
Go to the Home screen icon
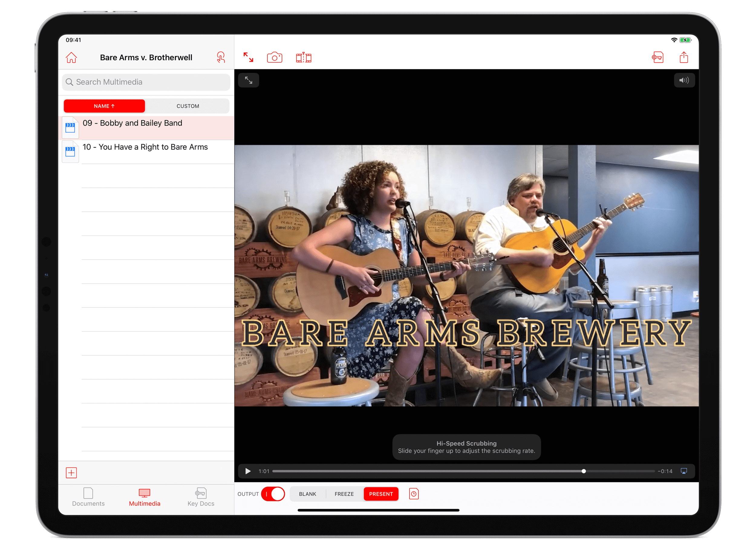click(71, 57)
